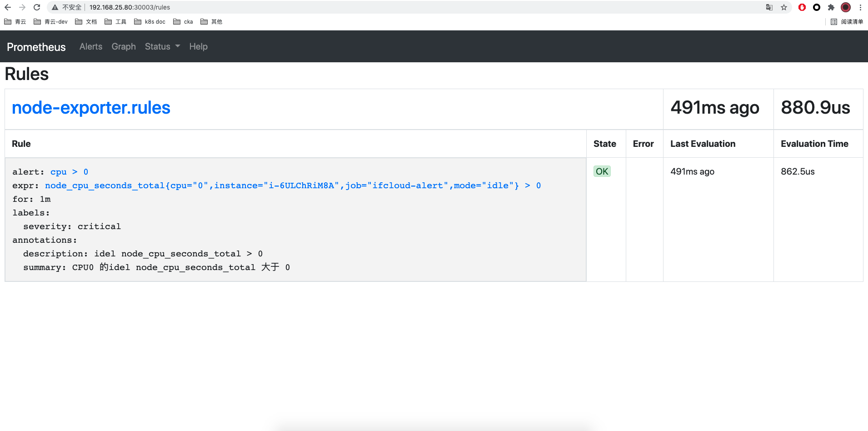Click the profile avatar icon

846,7
